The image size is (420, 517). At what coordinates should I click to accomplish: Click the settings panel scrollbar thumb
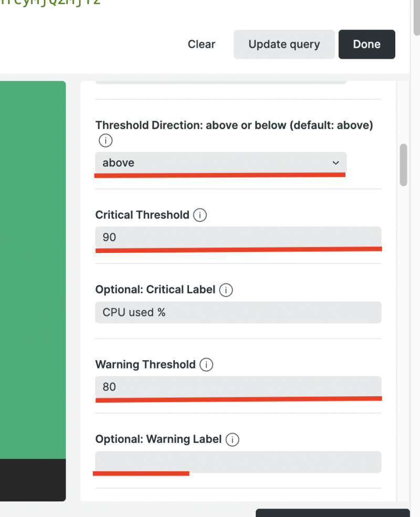[404, 165]
